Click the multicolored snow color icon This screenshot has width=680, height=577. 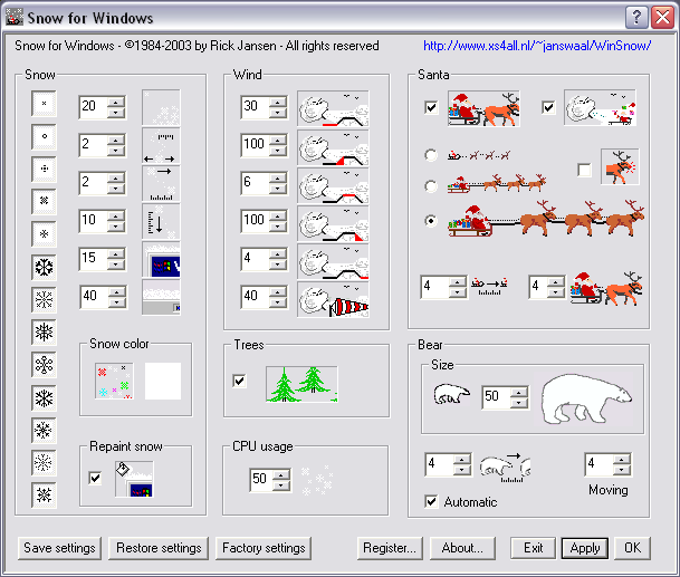coord(114,381)
